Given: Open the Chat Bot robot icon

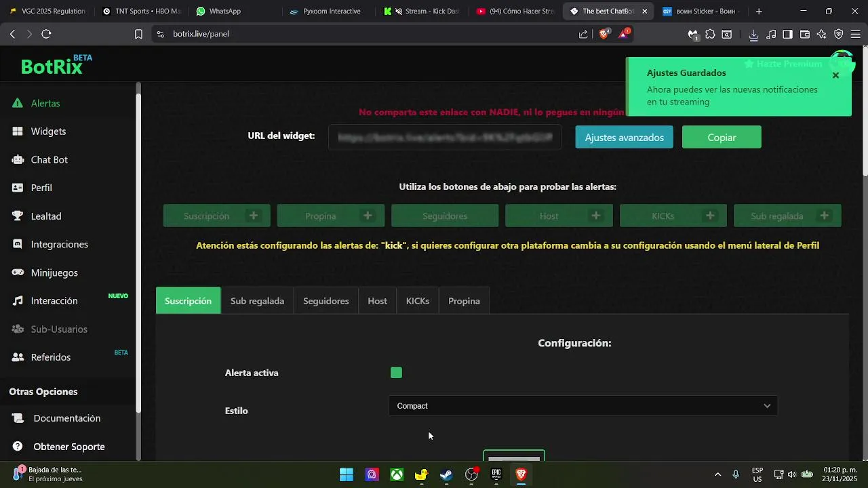Looking at the screenshot, I should click(18, 160).
